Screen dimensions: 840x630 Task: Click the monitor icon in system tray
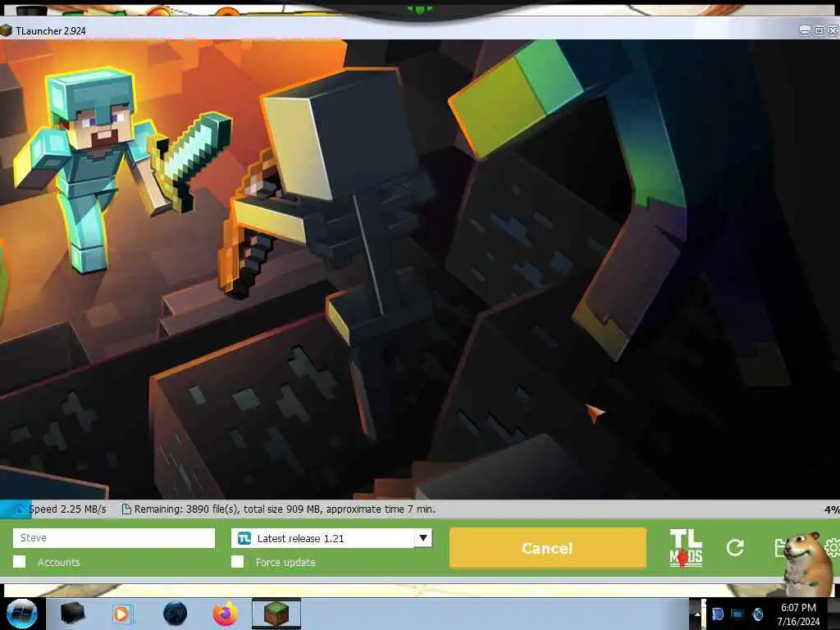[x=737, y=614]
